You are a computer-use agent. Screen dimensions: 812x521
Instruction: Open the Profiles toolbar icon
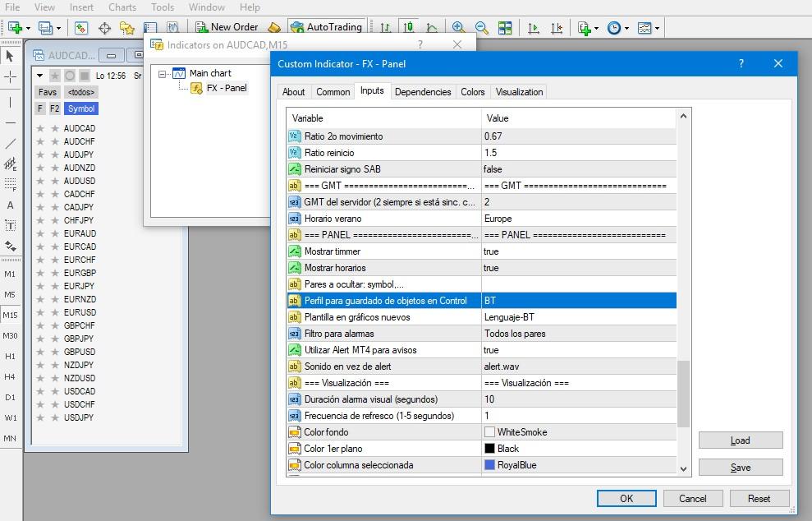point(46,27)
